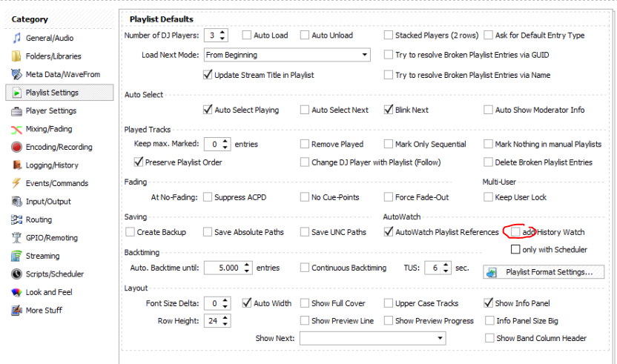Open the Mixing/Fading crossfade icon

point(16,129)
